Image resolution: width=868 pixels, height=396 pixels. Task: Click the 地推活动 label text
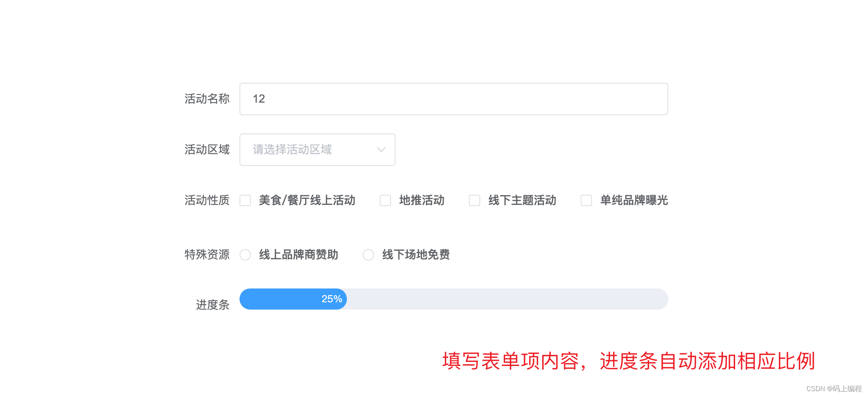pyautogui.click(x=421, y=200)
